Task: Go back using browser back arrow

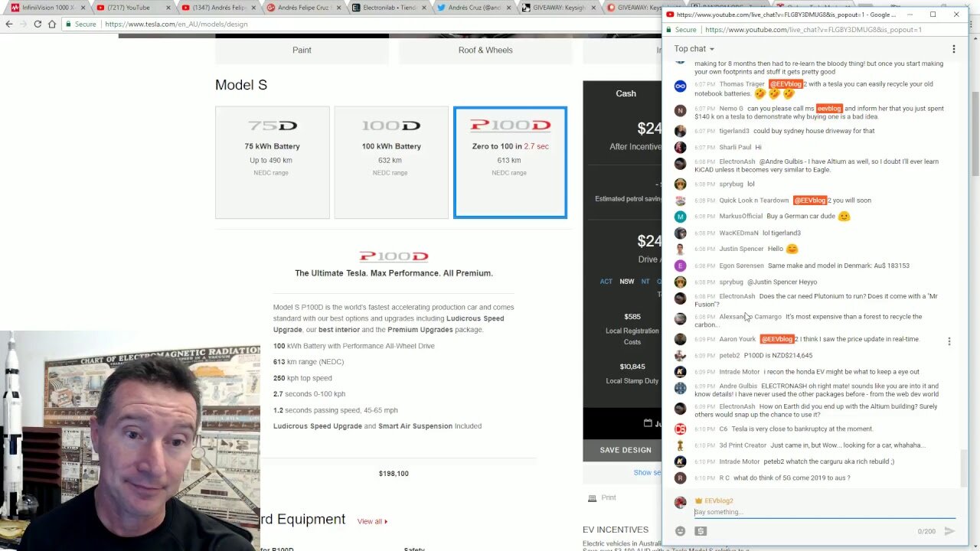Action: click(x=8, y=24)
